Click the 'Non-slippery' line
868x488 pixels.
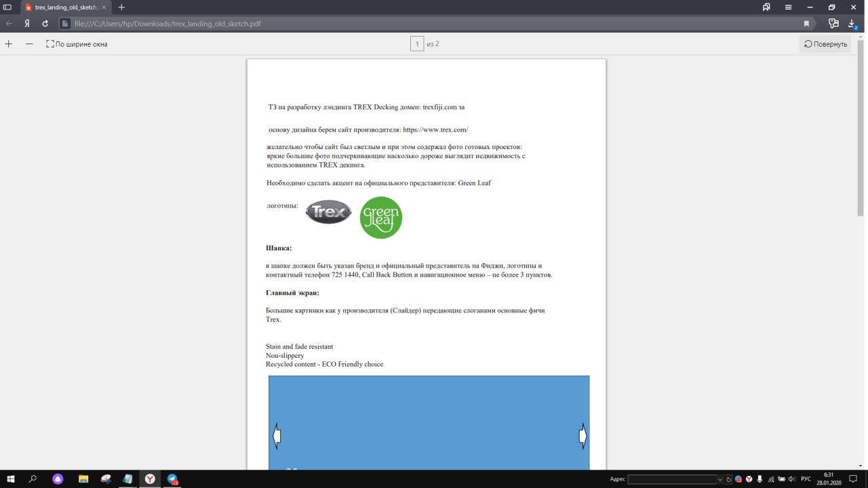tap(285, 355)
